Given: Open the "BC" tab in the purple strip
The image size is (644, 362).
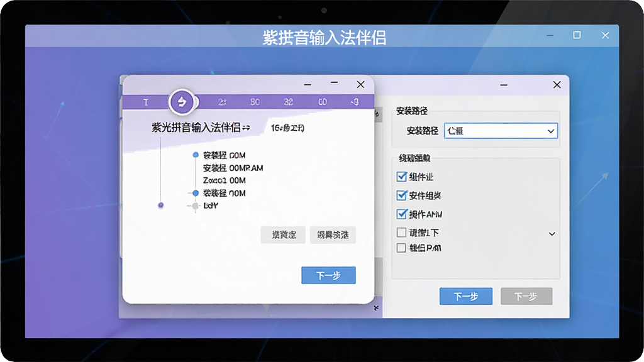Looking at the screenshot, I should (x=255, y=102).
